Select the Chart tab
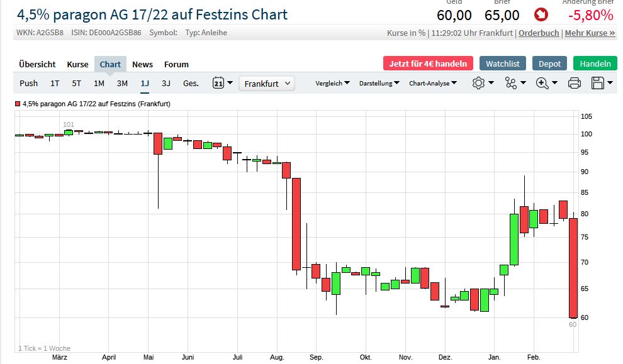Viewport: 623px width, 364px height. tap(110, 64)
